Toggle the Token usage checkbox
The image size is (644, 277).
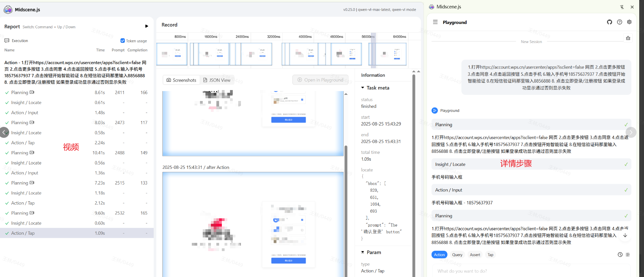123,41
